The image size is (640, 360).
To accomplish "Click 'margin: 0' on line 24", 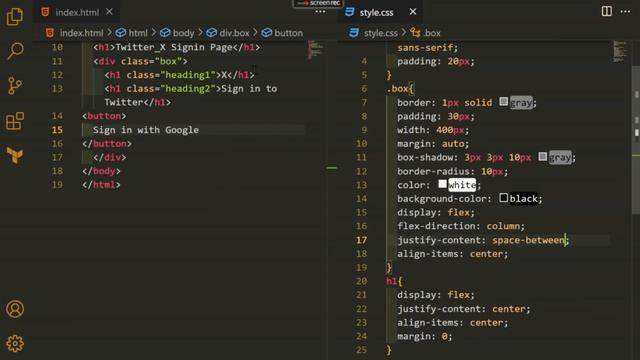I will (x=424, y=336).
